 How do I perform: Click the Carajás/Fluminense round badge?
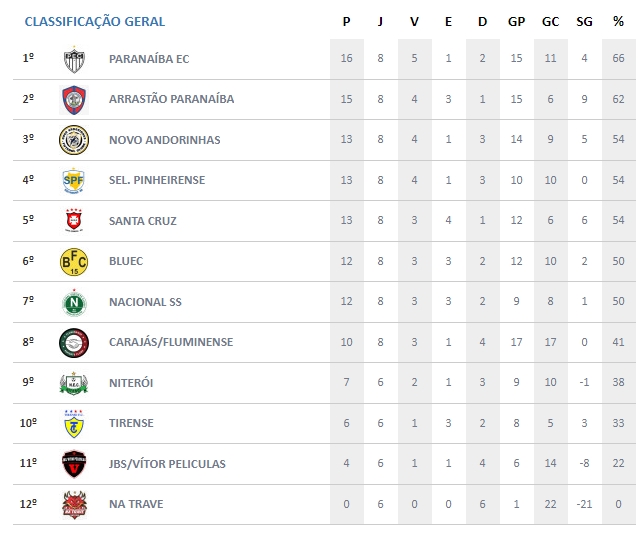click(74, 342)
